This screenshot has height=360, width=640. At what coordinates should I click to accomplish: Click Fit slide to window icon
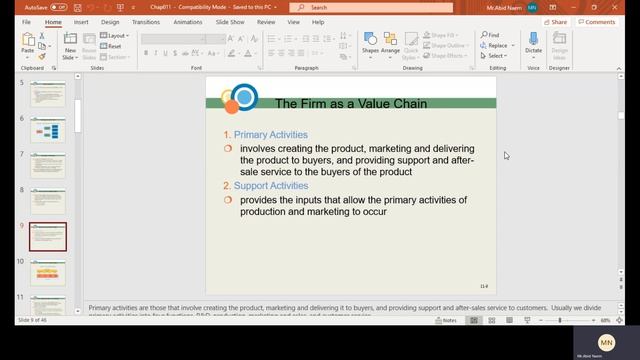tap(619, 320)
